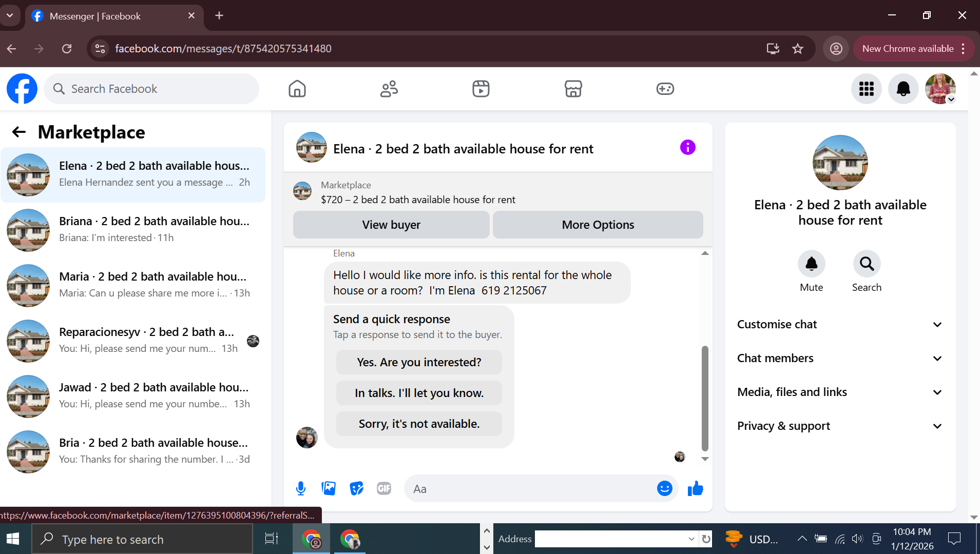
Task: Click the browser back button
Action: click(12, 49)
